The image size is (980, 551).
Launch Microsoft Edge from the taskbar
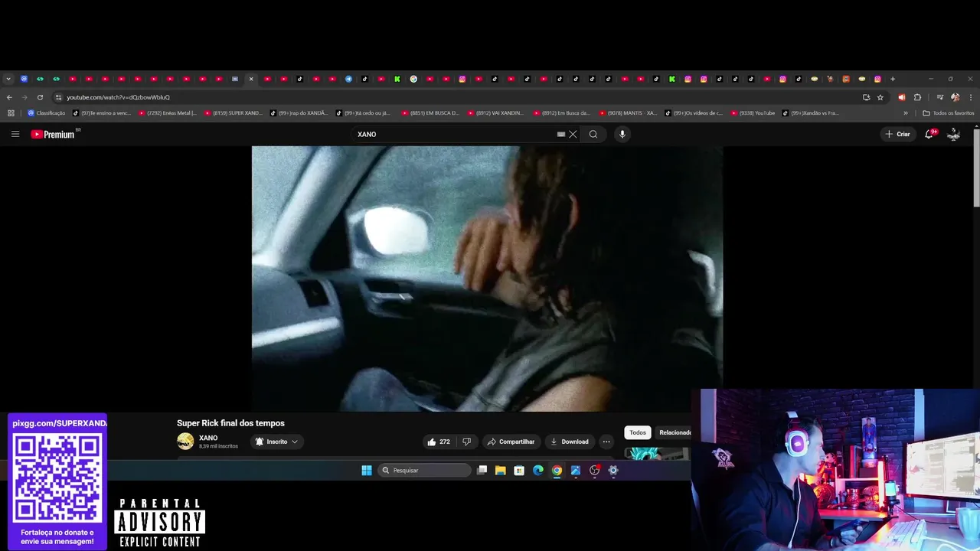[538, 471]
